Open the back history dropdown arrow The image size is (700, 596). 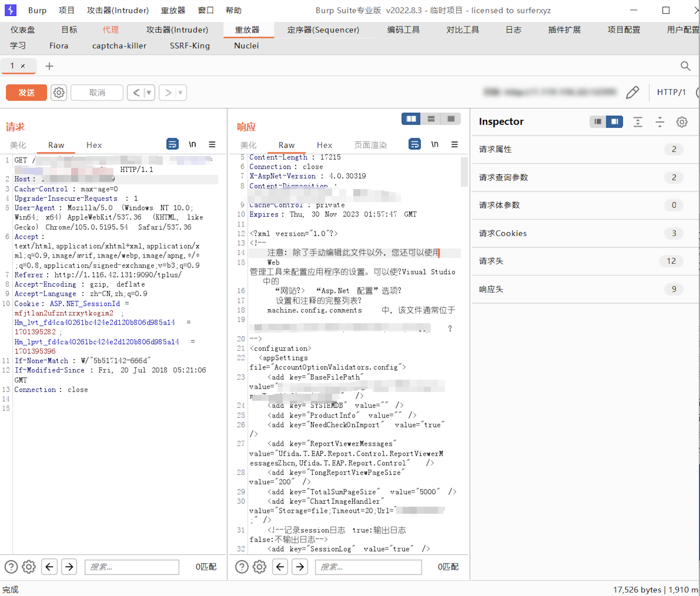pos(149,92)
